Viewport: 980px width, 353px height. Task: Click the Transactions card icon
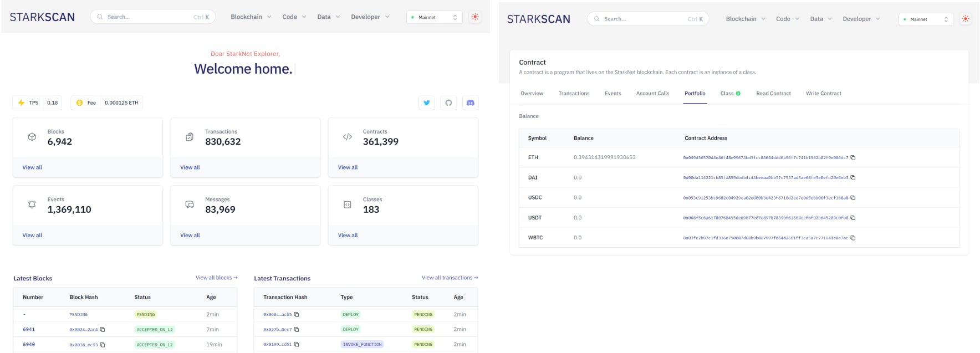[190, 137]
